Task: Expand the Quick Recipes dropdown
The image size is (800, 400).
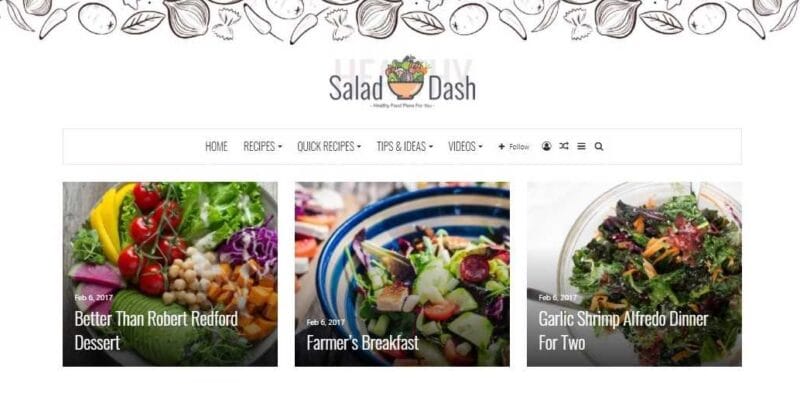Action: click(x=329, y=146)
